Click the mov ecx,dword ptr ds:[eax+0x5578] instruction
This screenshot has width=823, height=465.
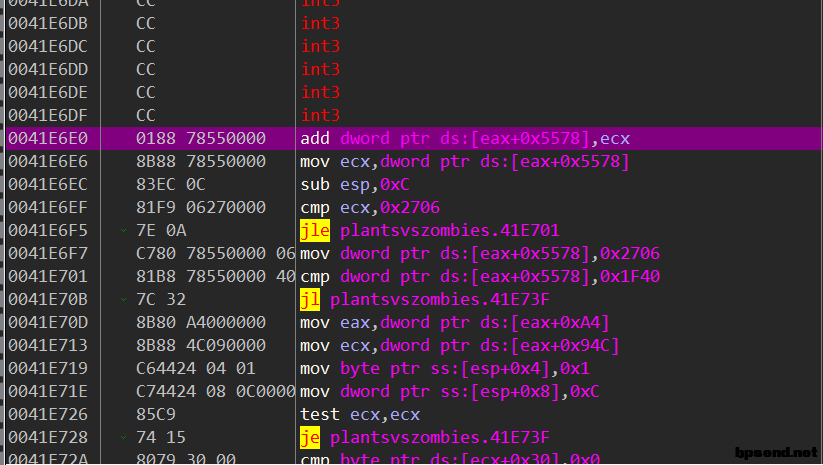pos(464,162)
